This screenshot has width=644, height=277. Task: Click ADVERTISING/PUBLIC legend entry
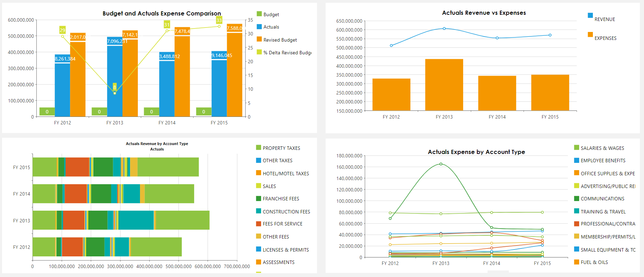point(605,186)
